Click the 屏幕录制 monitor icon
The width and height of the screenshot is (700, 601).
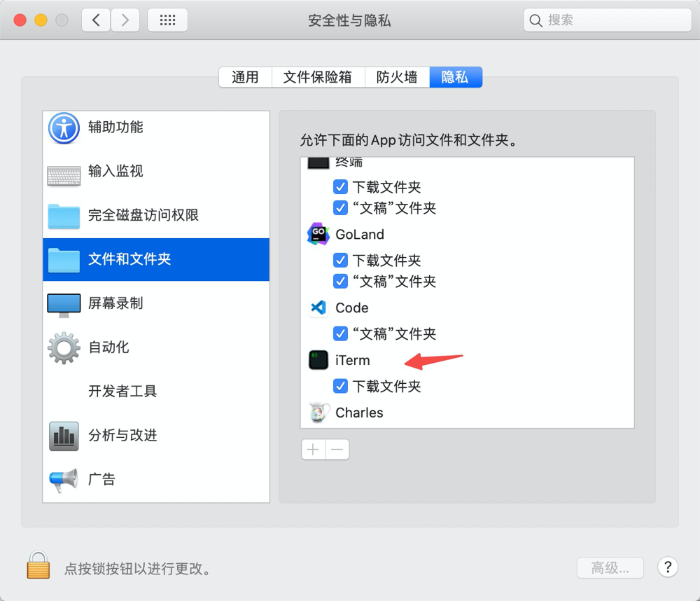point(64,304)
